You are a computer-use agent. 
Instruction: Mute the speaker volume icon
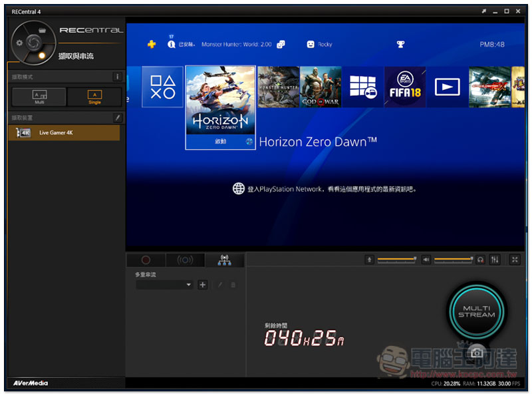[426, 260]
